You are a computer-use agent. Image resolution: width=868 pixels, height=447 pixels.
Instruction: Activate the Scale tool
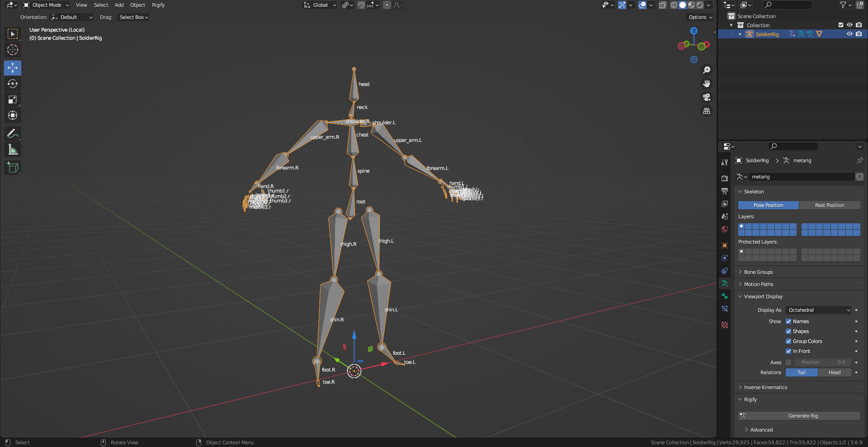(13, 99)
